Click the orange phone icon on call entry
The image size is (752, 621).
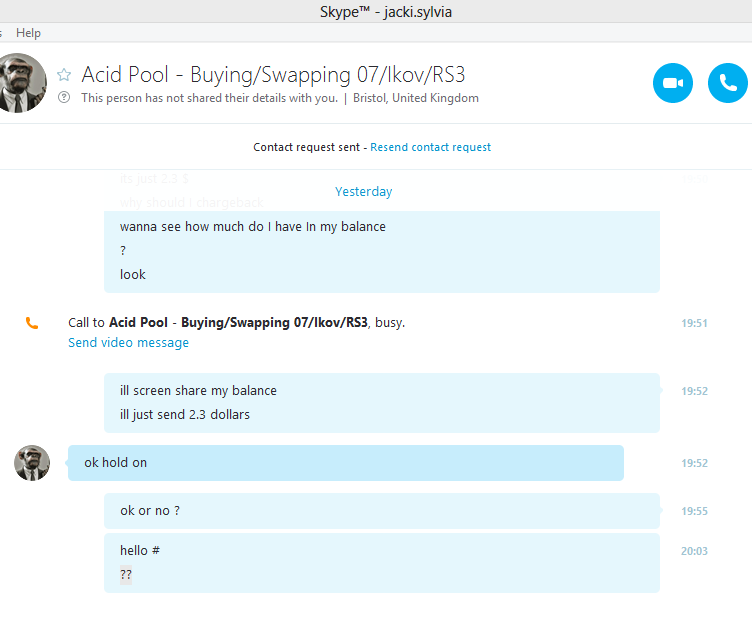(32, 323)
